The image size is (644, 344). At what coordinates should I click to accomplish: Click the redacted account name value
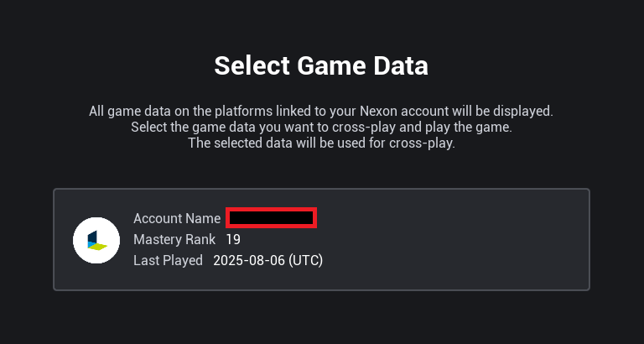pyautogui.click(x=272, y=218)
